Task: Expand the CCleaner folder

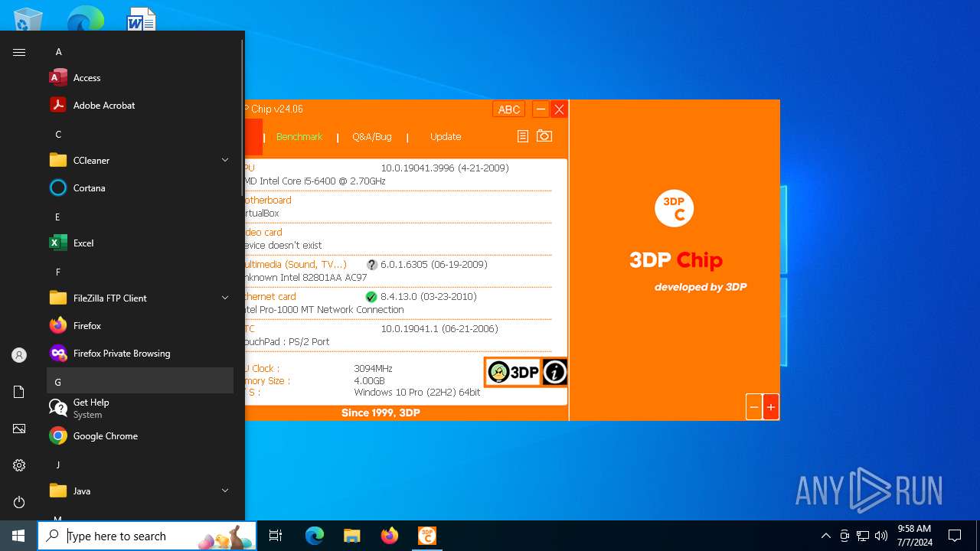Action: (x=140, y=161)
